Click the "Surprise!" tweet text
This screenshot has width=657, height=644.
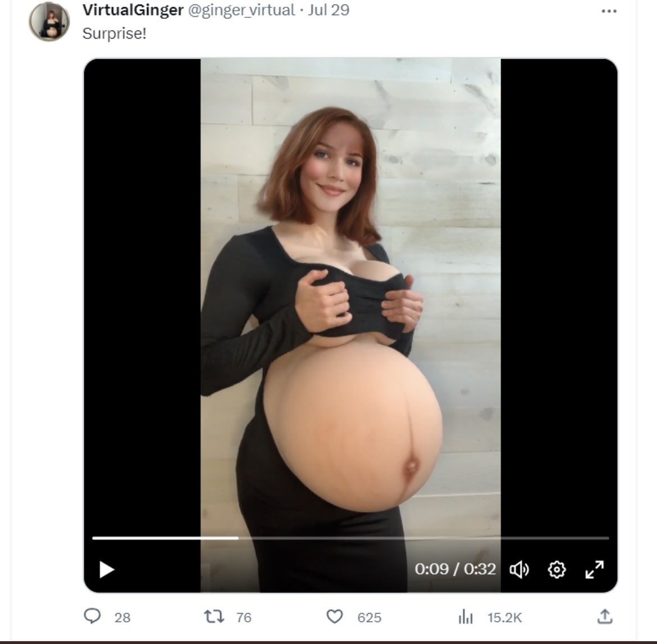(115, 33)
